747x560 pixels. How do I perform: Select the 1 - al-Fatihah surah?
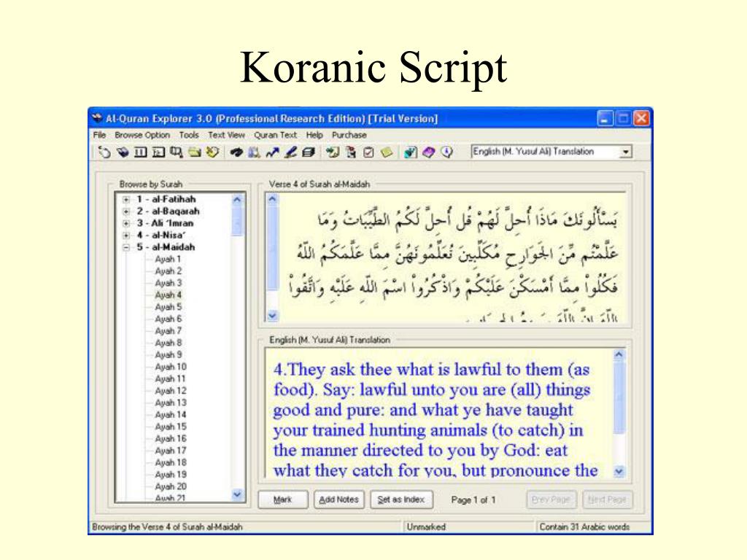click(166, 200)
